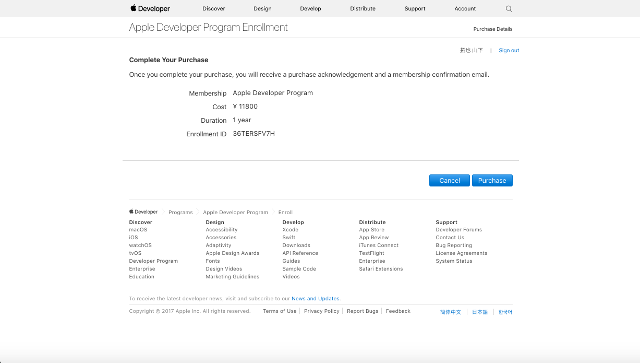Open the Swift footer link
The width and height of the screenshot is (640, 363).
pyautogui.click(x=289, y=238)
